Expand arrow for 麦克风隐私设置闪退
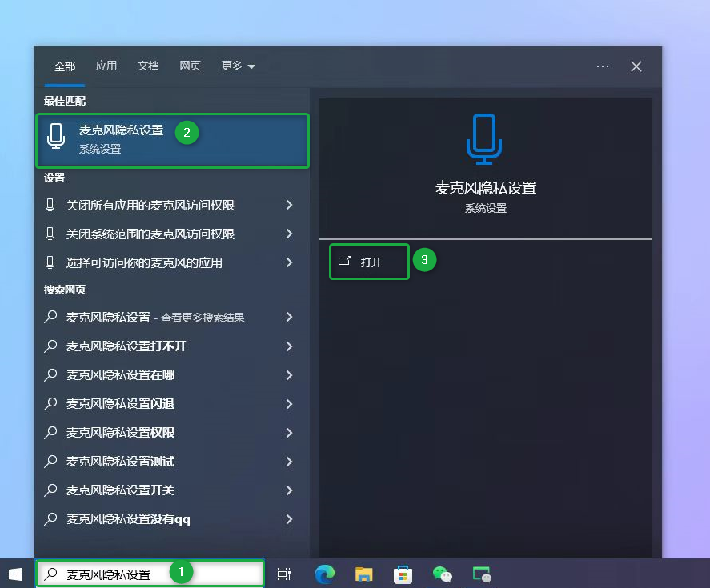Image resolution: width=710 pixels, height=588 pixels. (289, 404)
